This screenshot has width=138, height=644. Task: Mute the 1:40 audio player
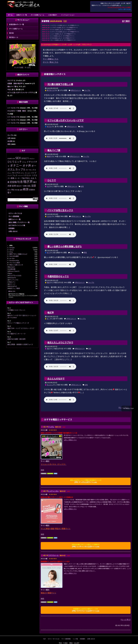[70, 399]
